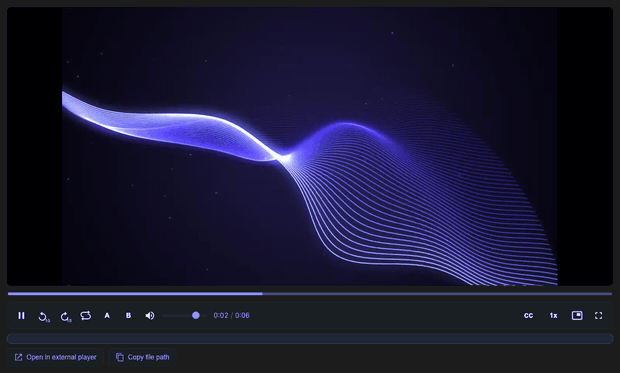
Task: Click the 0:02 / 0:06 time display
Action: tap(231, 315)
